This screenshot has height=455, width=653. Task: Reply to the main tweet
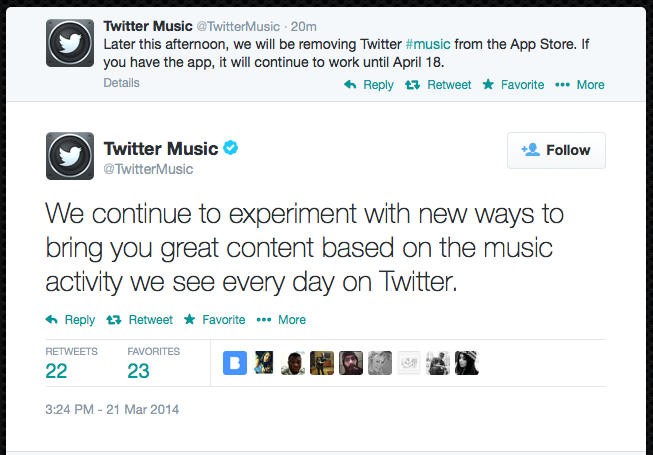tap(70, 320)
